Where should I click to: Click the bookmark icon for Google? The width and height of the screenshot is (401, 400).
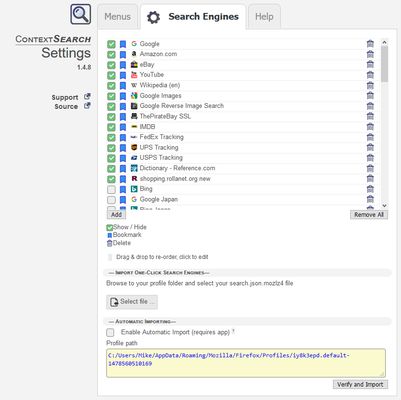[x=123, y=44]
